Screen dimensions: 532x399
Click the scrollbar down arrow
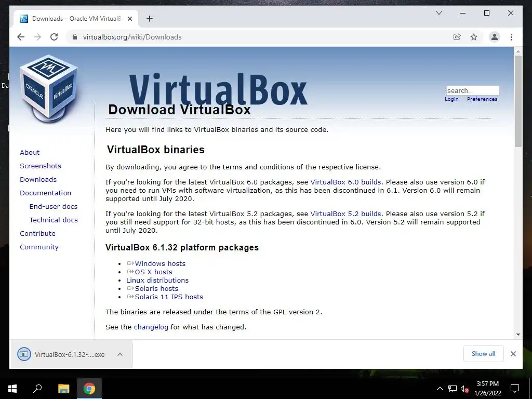point(518,335)
